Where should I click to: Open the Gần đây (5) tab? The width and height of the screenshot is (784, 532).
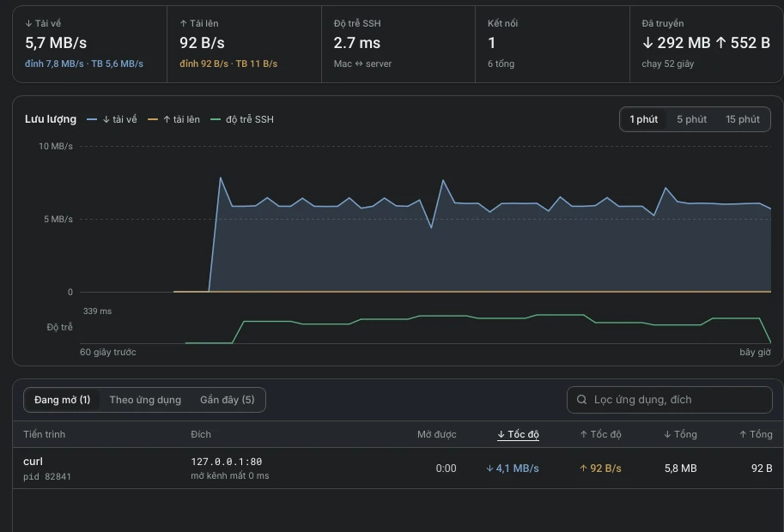227,400
